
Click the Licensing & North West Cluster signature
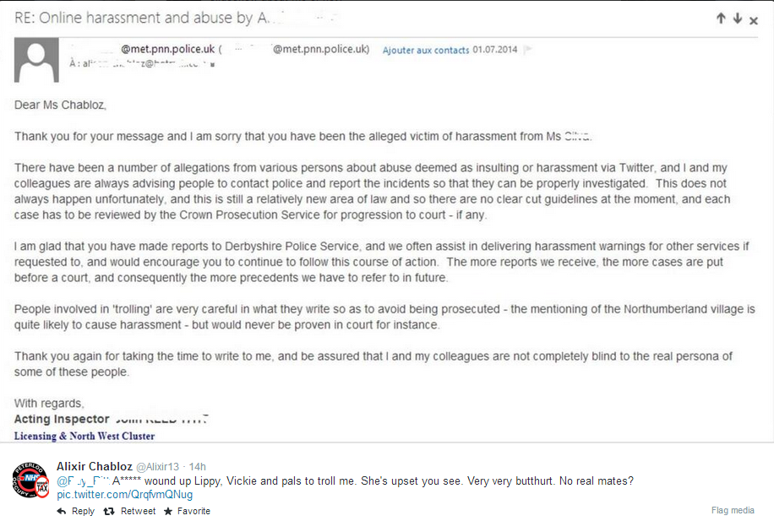pos(84,436)
